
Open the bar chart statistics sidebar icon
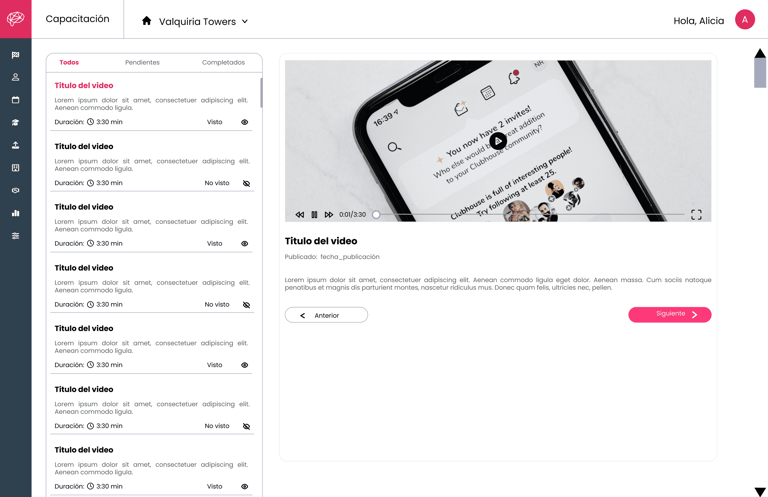point(15,213)
